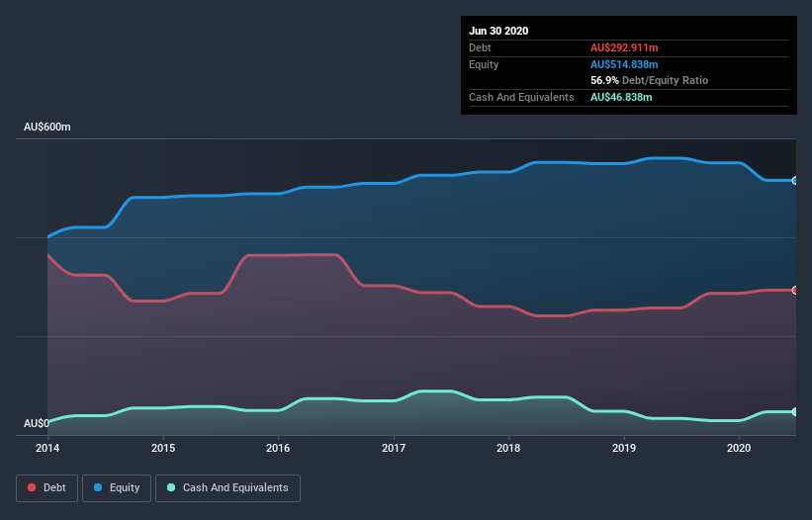Click the 2019 x-axis label
Image resolution: width=812 pixels, height=520 pixels.
624,448
